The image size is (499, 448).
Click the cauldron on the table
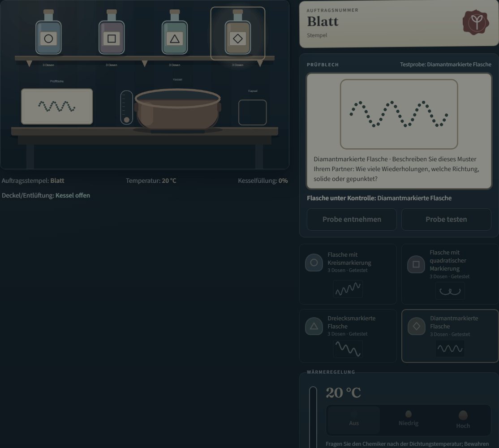point(177,110)
